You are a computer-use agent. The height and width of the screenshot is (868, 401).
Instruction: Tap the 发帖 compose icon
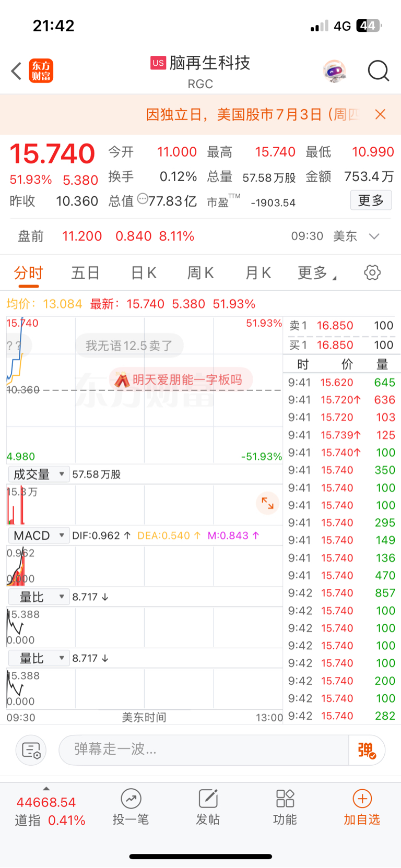[x=208, y=799]
